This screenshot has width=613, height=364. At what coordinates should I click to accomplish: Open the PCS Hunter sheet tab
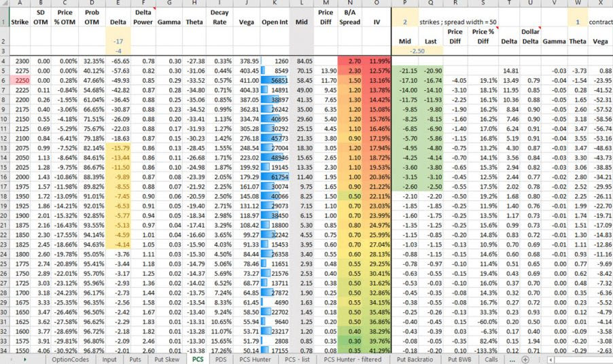[x=255, y=359]
